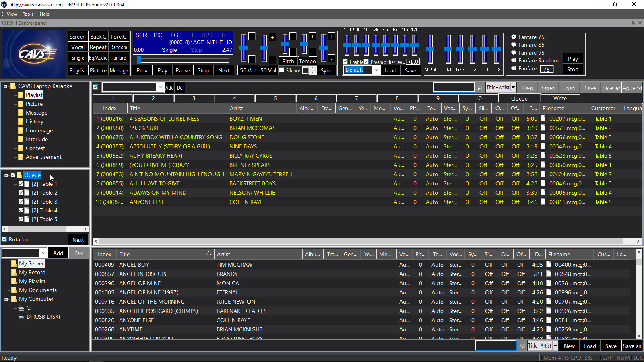This screenshot has height=362, width=644.
Task: Switch to playlist tab 3
Action: [x=194, y=98]
